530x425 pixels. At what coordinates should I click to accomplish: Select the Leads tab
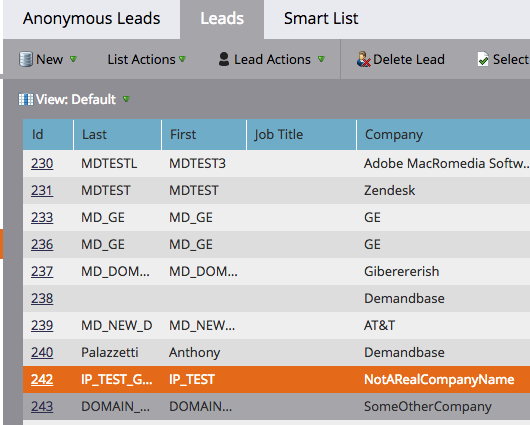coord(222,19)
